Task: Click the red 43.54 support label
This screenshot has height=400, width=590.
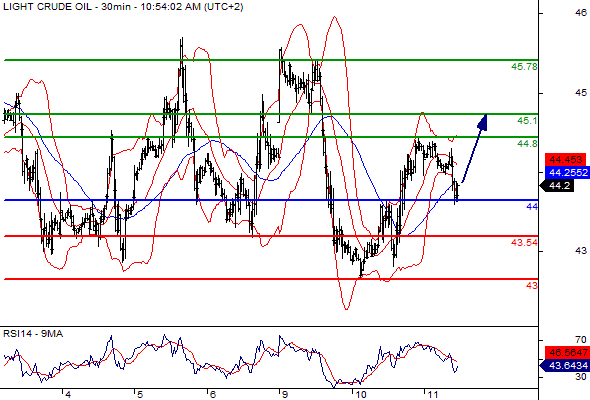Action: 524,242
